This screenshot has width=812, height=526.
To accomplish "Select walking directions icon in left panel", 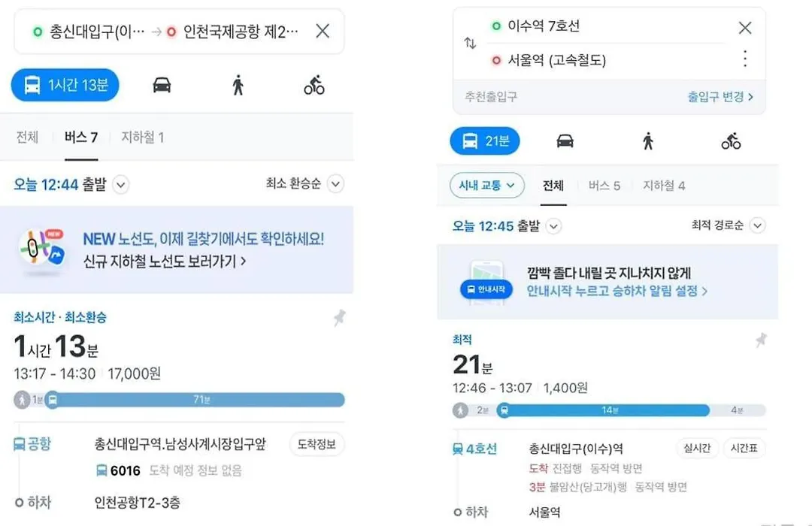I will click(238, 85).
